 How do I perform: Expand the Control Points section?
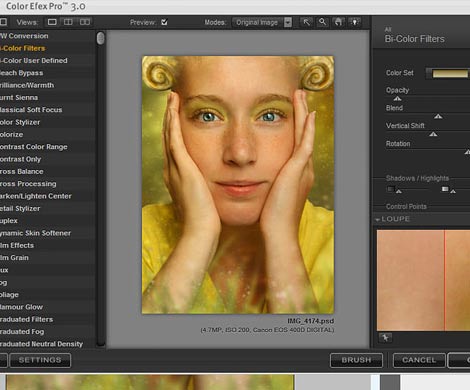pos(406,207)
